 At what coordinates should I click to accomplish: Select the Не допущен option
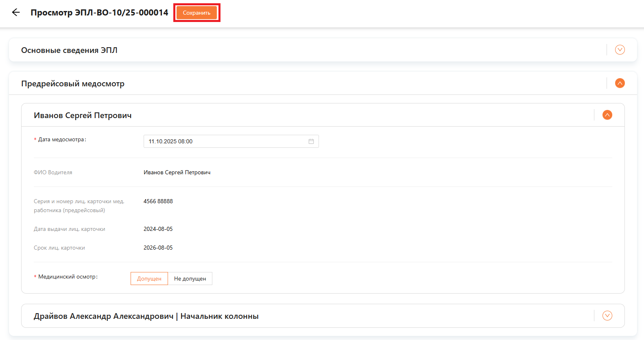pyautogui.click(x=190, y=279)
